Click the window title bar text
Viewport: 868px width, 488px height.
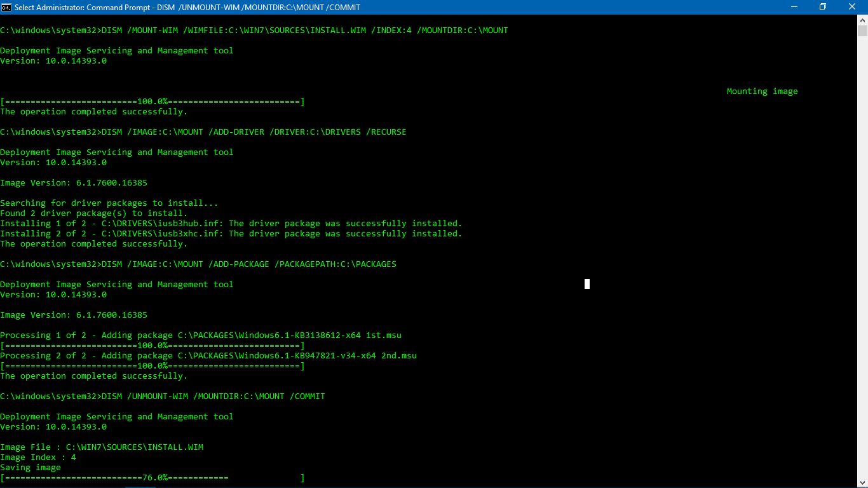pyautogui.click(x=187, y=7)
